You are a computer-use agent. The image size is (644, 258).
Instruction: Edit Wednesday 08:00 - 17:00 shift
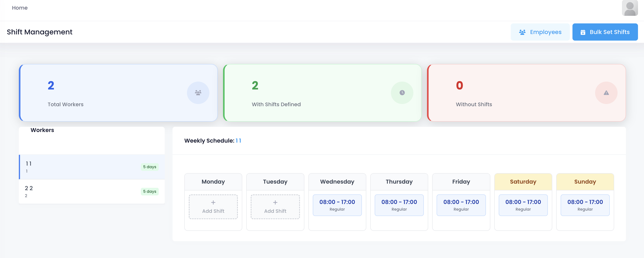click(x=337, y=205)
